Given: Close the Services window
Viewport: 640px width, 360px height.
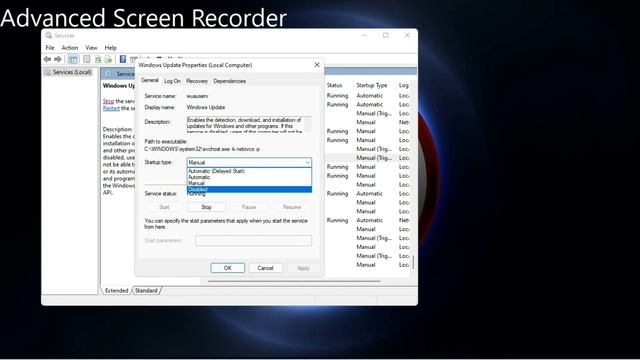Looking at the screenshot, I should click(407, 36).
